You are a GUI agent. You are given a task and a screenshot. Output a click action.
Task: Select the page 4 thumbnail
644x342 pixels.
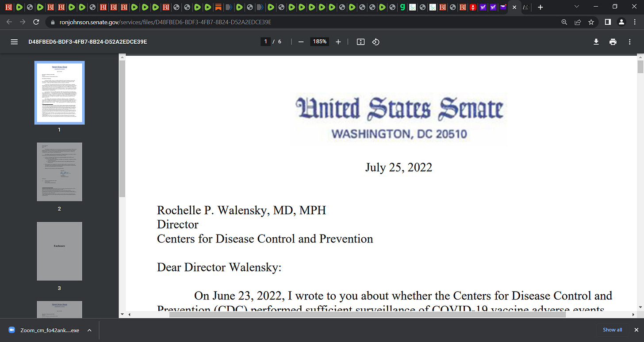59,309
